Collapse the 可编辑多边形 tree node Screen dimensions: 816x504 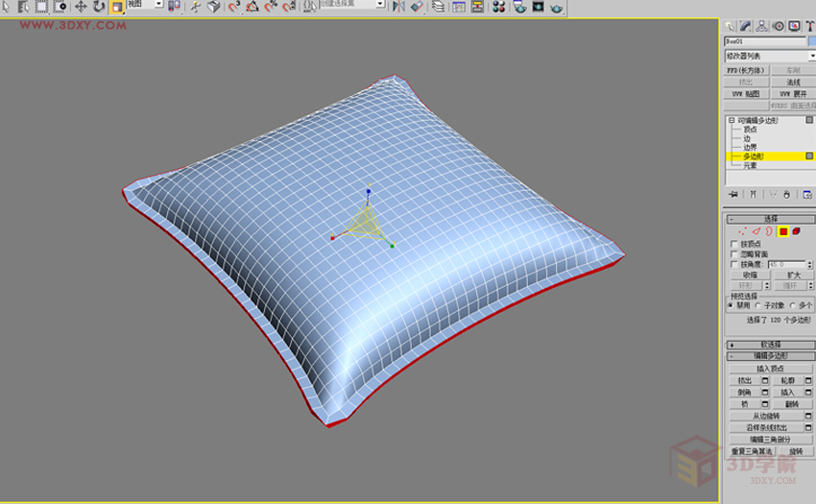(x=731, y=120)
